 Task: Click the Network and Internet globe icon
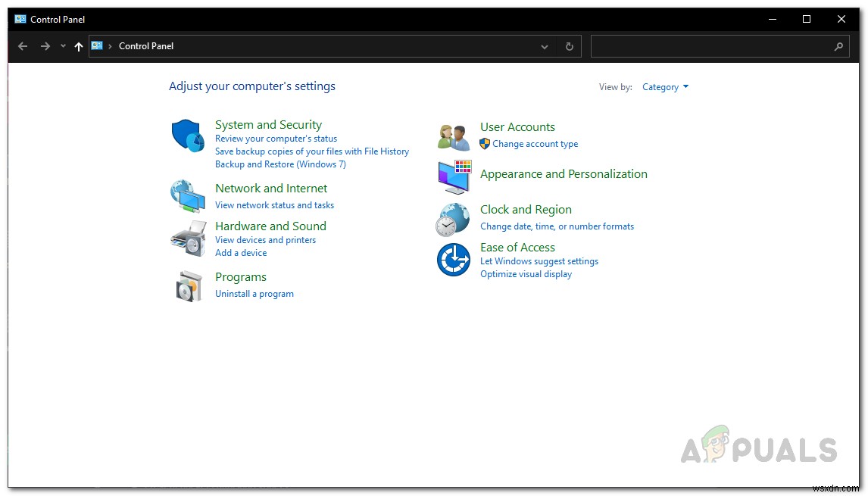(x=188, y=196)
